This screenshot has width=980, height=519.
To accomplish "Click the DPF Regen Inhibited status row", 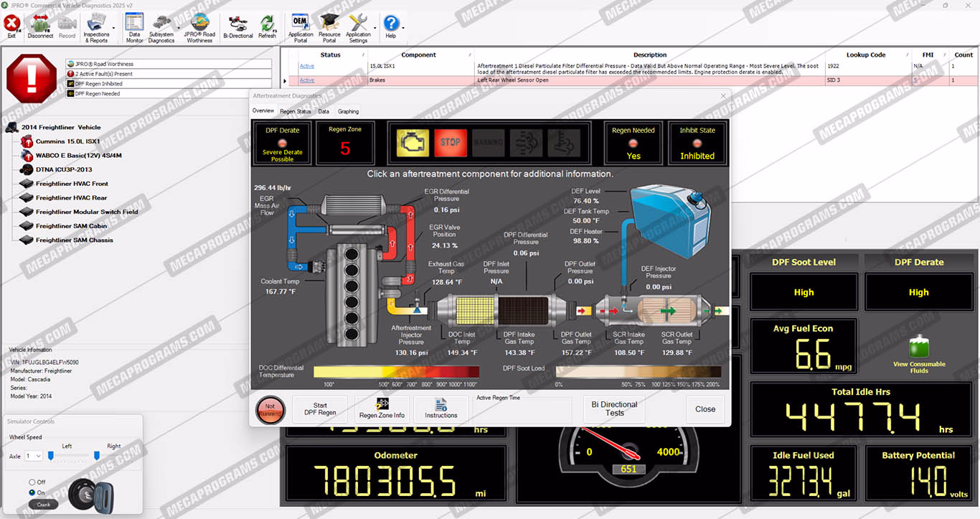I will point(169,84).
